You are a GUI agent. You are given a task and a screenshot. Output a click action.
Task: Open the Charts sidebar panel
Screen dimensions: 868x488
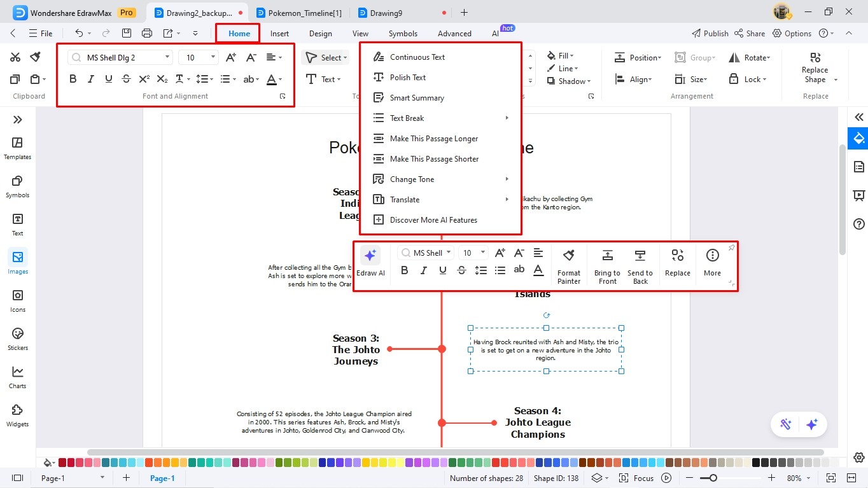18,377
